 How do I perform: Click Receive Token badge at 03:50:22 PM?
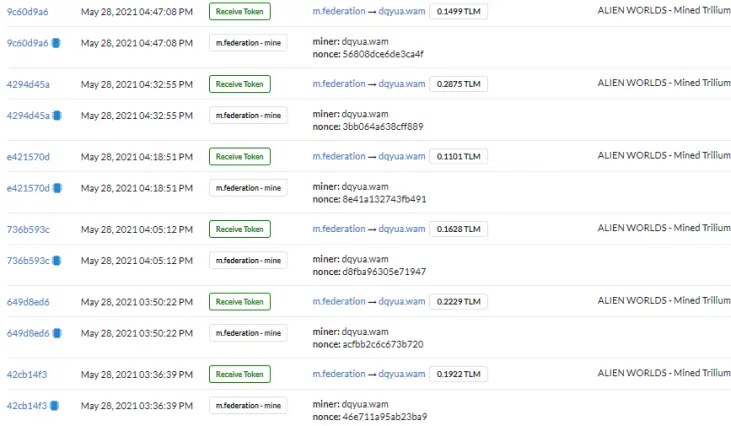240,302
